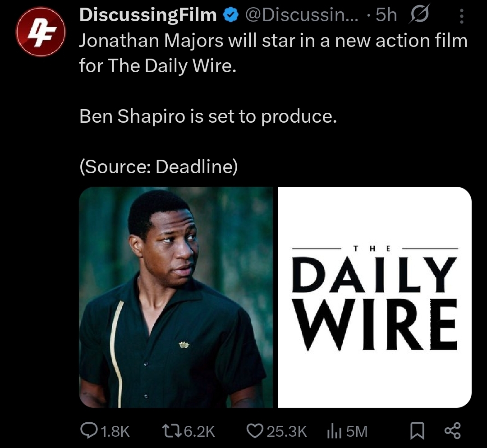The height and width of the screenshot is (448, 487).
Task: Click the reply speech bubble icon
Action: tap(88, 431)
